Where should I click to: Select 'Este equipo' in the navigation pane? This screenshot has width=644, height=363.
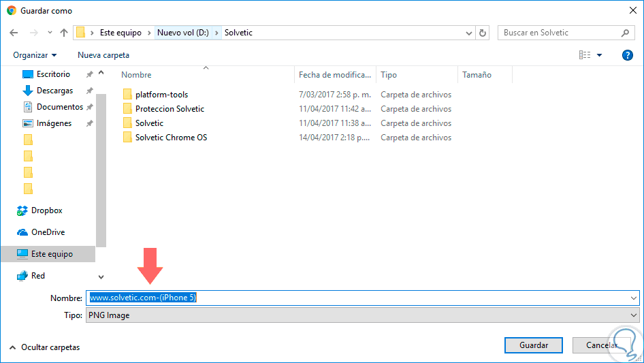pyautogui.click(x=48, y=254)
